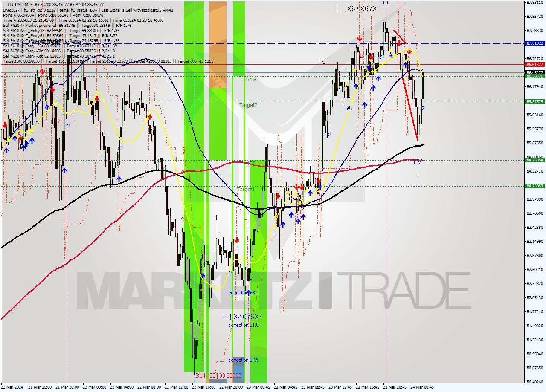
Task: Click the '21 Mar 20:00' time label
Action: click(67, 387)
